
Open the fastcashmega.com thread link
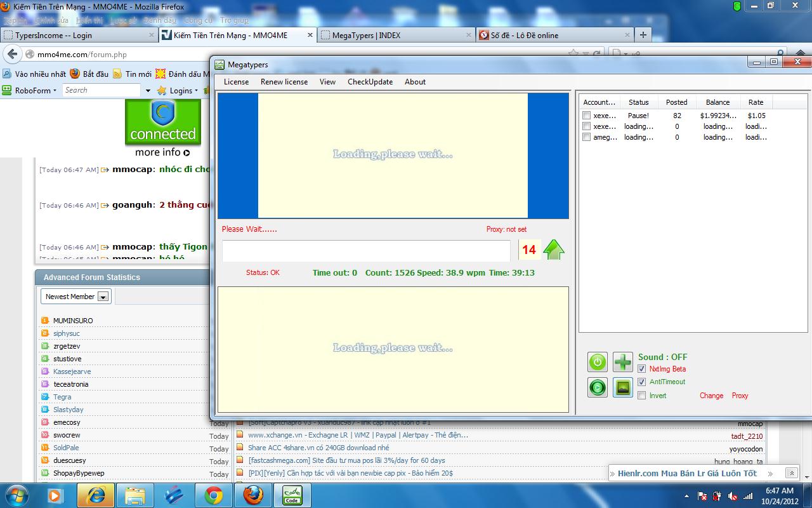[346, 460]
